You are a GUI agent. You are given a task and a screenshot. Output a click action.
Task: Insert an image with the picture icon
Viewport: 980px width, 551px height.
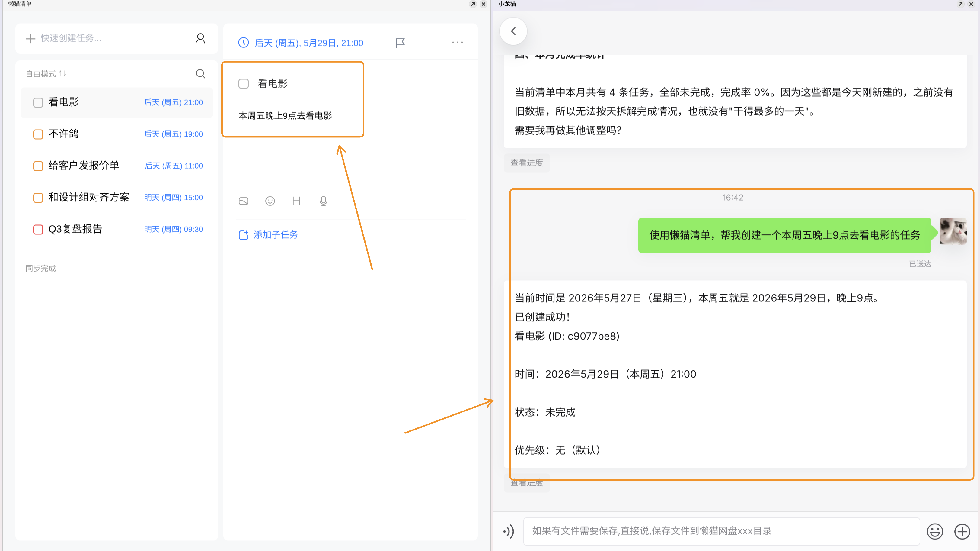click(x=244, y=201)
